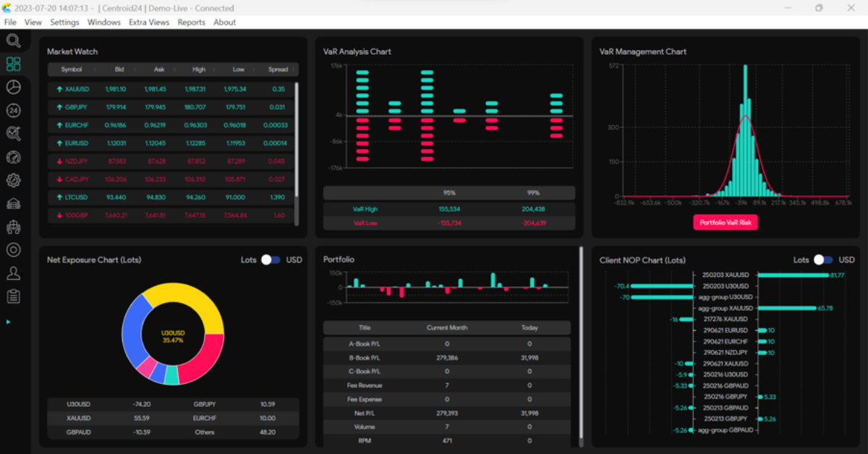Open the Windows menu
The width and height of the screenshot is (868, 454).
pyautogui.click(x=104, y=22)
